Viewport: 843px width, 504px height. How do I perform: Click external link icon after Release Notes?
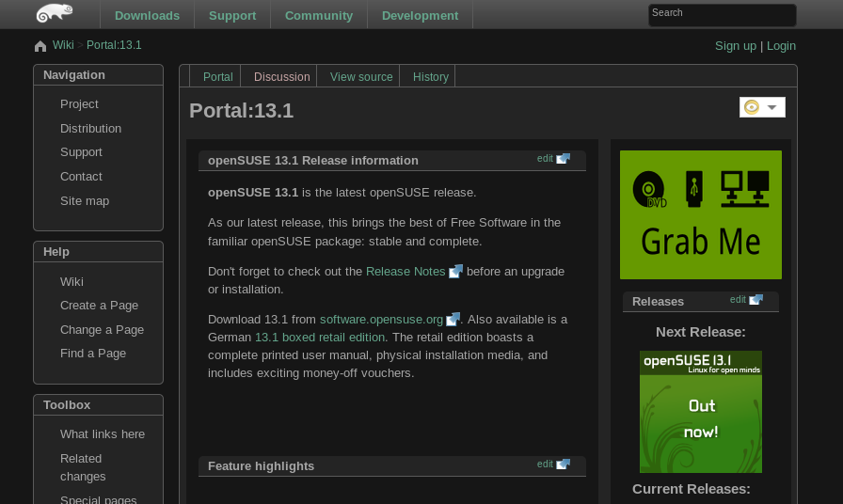point(455,272)
